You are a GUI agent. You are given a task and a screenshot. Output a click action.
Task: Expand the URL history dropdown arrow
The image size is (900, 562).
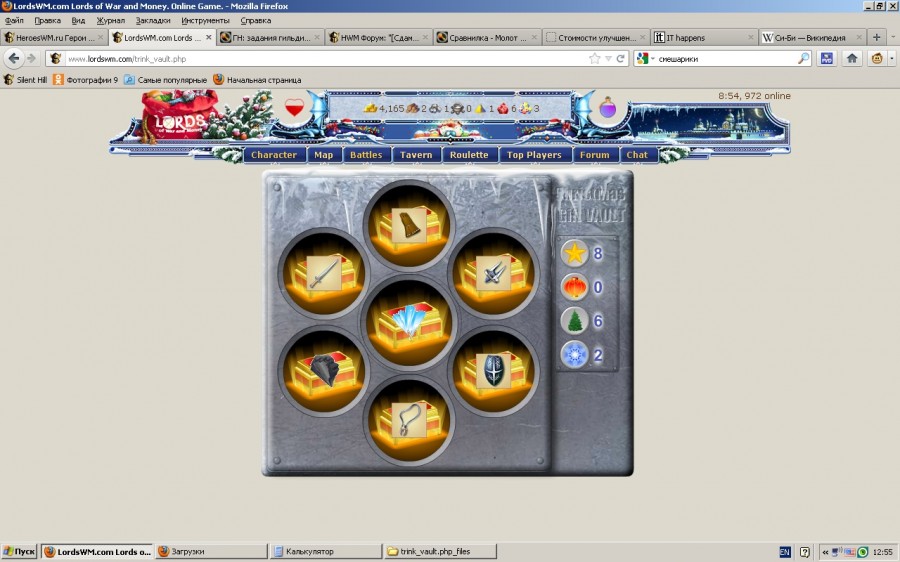(x=608, y=59)
